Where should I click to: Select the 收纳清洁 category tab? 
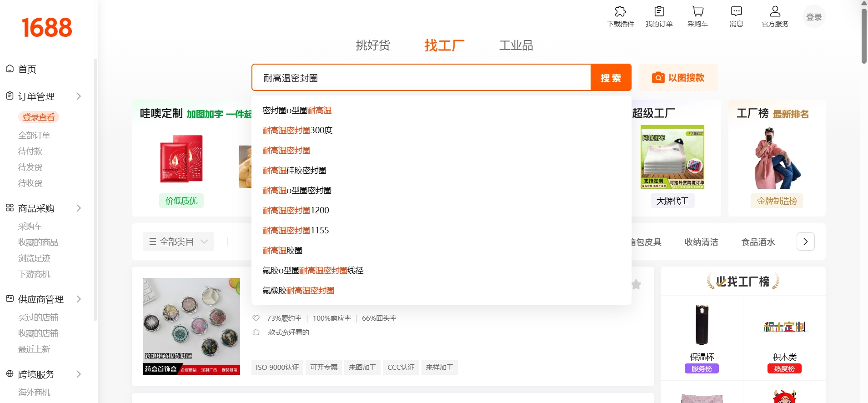click(701, 242)
